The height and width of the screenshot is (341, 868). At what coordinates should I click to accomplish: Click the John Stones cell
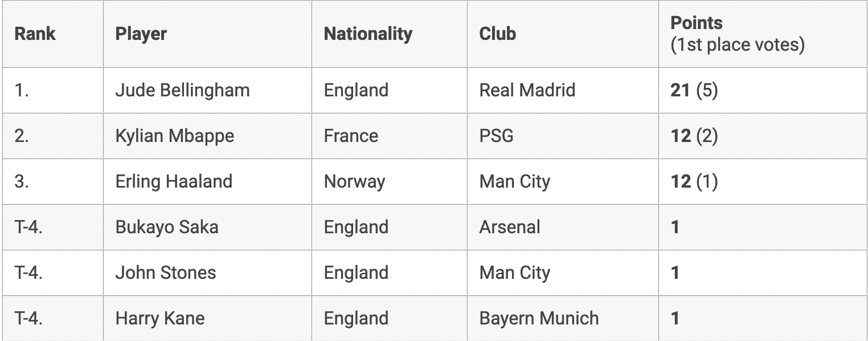[165, 273]
